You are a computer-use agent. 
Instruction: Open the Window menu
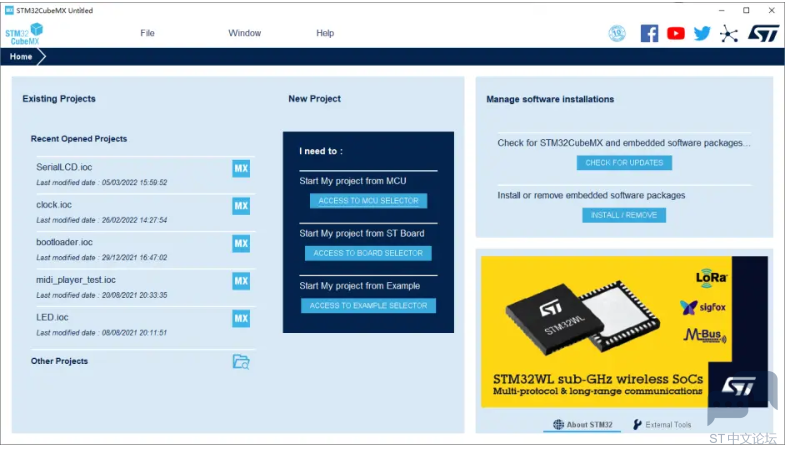(x=245, y=33)
